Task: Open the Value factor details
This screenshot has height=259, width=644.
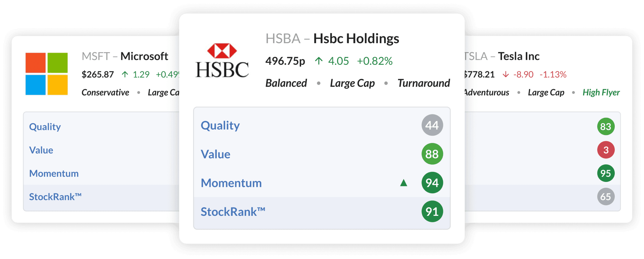Action: (x=215, y=154)
